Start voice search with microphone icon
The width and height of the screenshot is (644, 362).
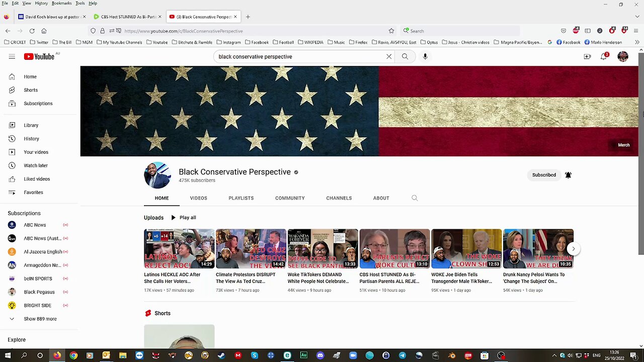(x=425, y=56)
